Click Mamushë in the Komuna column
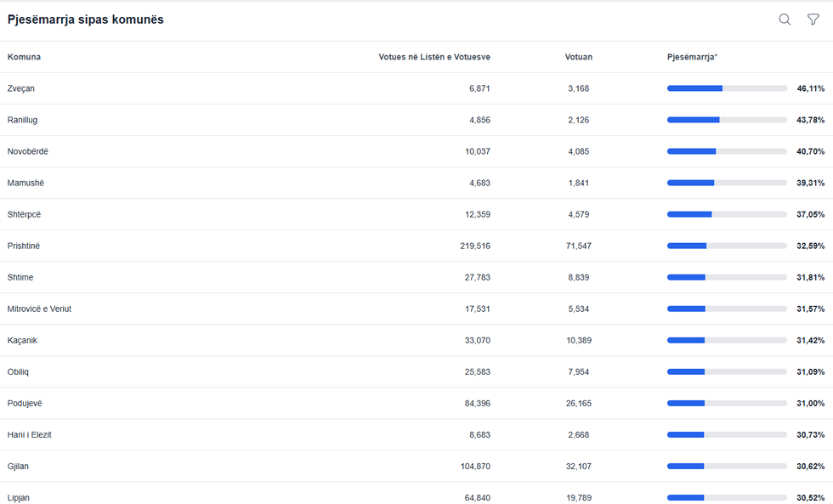The image size is (833, 504). pos(24,183)
